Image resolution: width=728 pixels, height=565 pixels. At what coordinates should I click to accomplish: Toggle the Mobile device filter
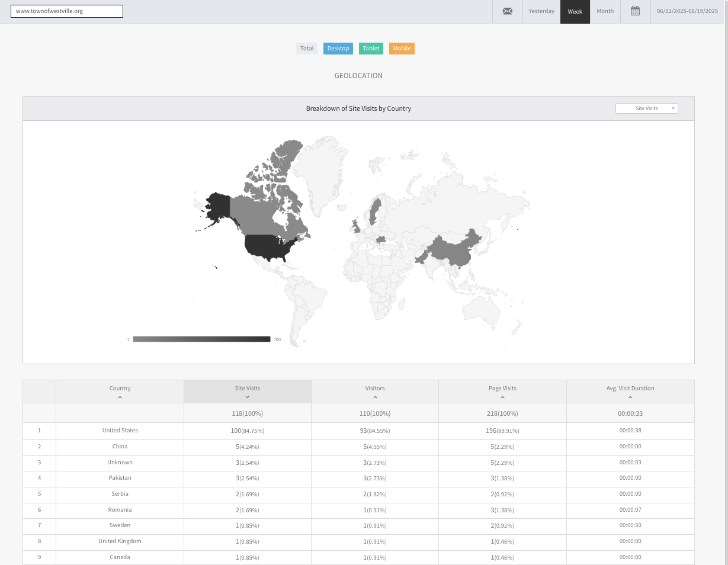pyautogui.click(x=402, y=49)
